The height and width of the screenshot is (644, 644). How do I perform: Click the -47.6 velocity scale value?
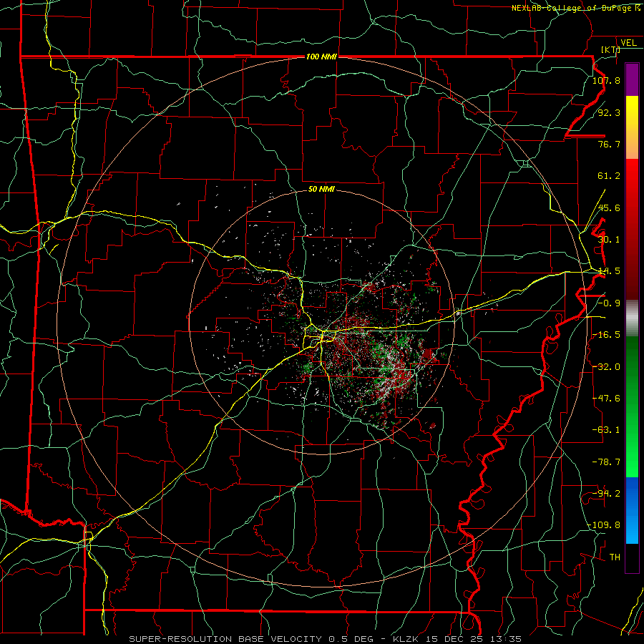[606, 399]
